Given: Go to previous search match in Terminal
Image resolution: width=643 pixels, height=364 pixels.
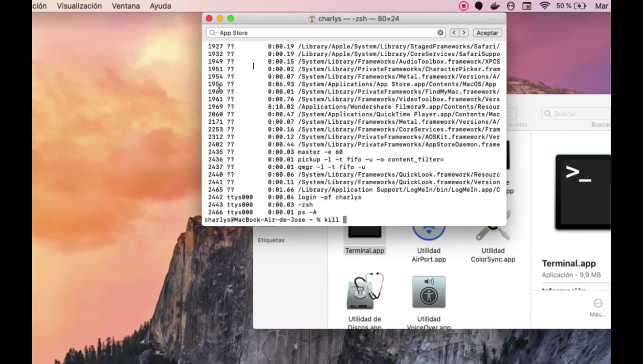Looking at the screenshot, I should [x=454, y=33].
